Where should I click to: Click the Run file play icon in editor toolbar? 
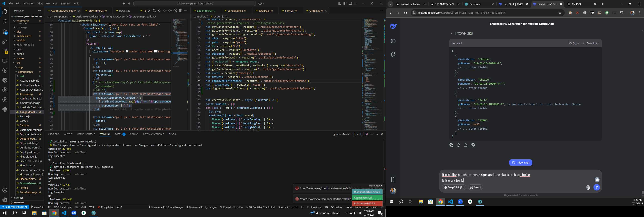[x=149, y=11]
